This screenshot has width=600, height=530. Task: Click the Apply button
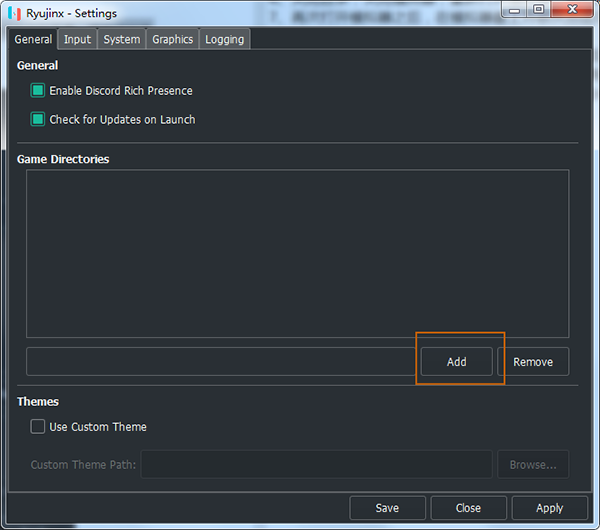coord(549,508)
